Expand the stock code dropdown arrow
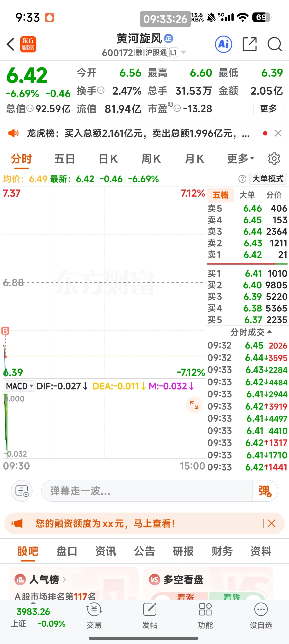 tap(183, 52)
